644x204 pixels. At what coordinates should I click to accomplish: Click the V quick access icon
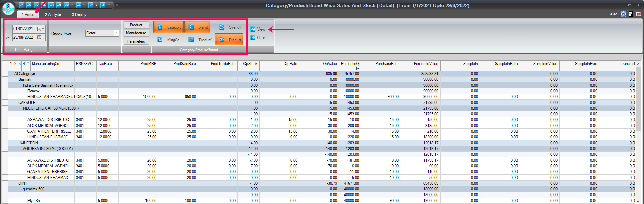pyautogui.click(x=36, y=5)
